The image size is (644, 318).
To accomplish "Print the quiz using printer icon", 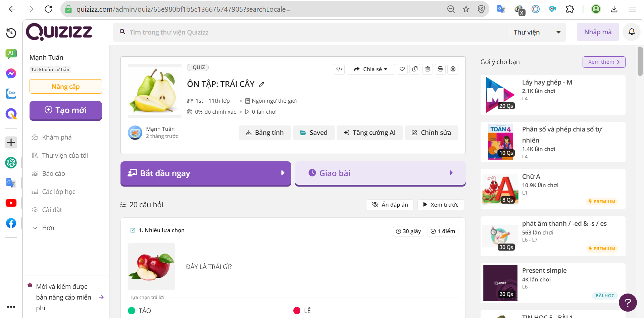I will point(440,69).
